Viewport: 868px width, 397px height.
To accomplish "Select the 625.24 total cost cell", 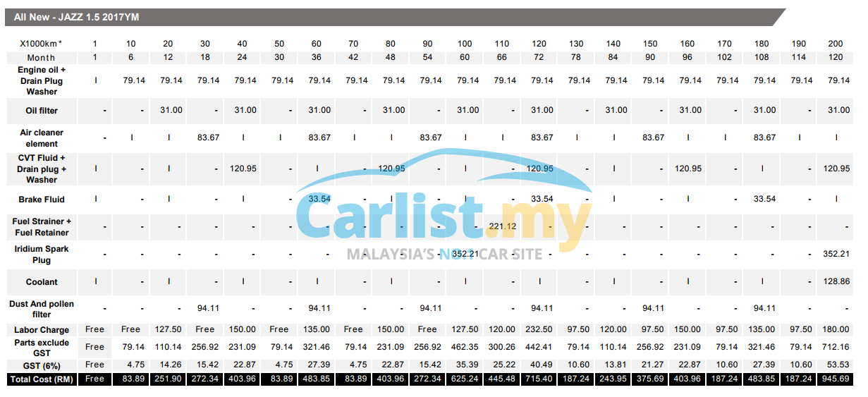I will point(465,379).
